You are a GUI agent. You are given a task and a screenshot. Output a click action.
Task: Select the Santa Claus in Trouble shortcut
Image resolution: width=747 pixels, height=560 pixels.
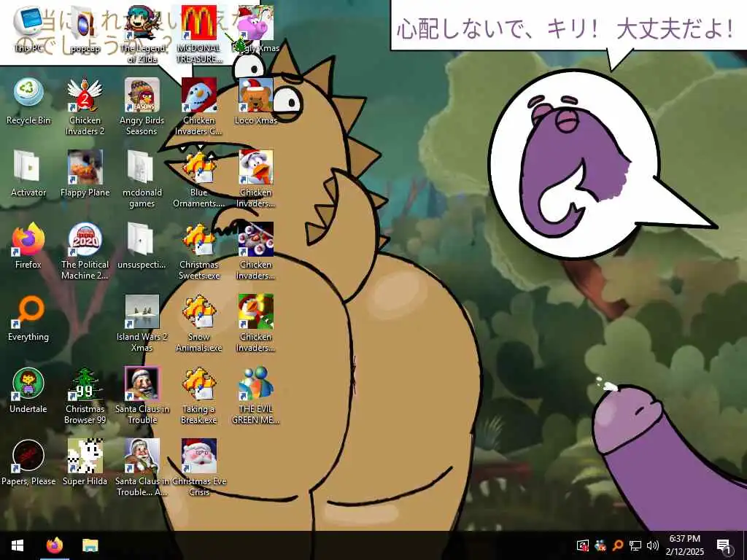(x=142, y=396)
